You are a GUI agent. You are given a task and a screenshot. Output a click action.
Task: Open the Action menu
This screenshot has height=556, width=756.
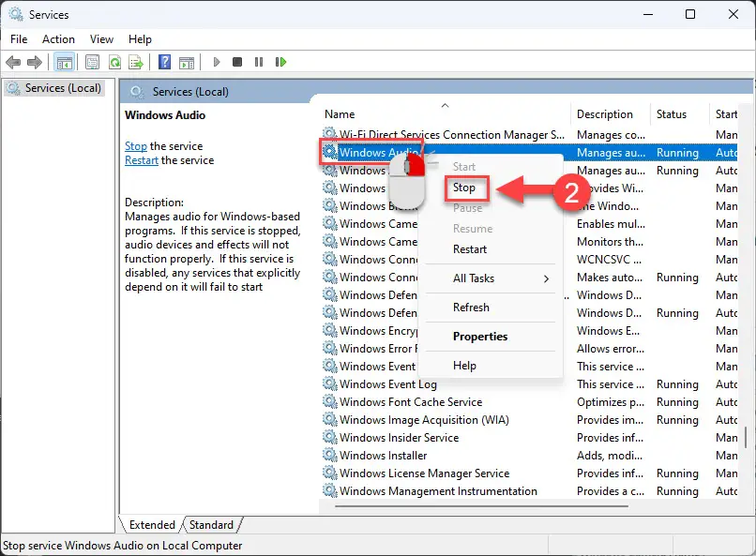[x=58, y=39]
